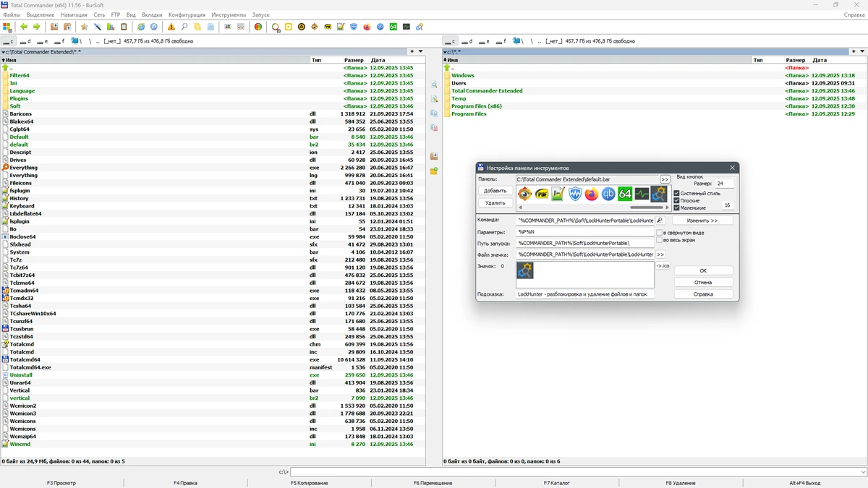This screenshot has width=868, height=488.
Task: Click the Добавить button in dialog
Action: pos(495,191)
